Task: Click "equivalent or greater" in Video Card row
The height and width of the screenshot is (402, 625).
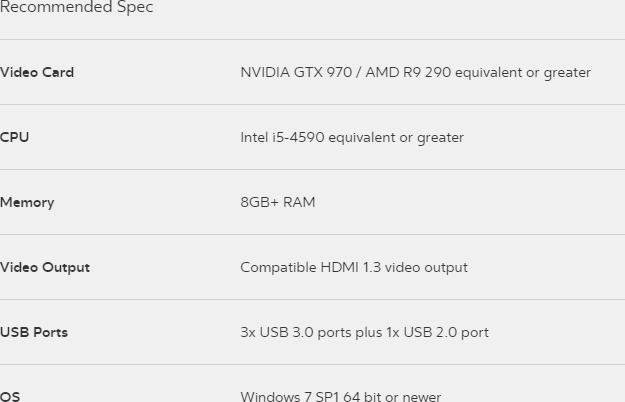Action: (523, 72)
